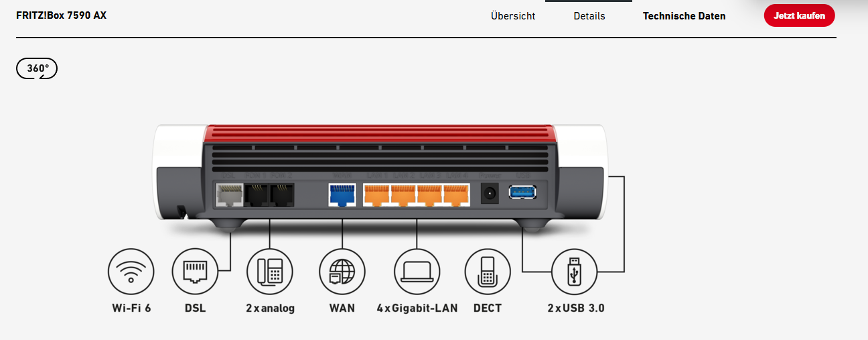The image size is (868, 340).
Task: Click the blue USB port on router
Action: coord(523,194)
